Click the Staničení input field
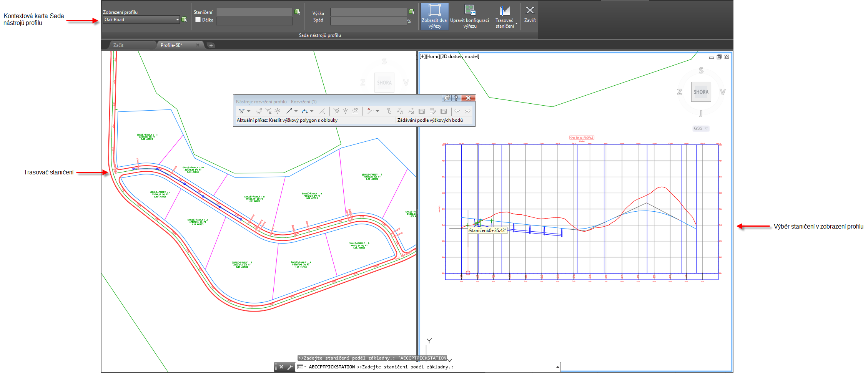Screen dimensions: 868x373 pyautogui.click(x=254, y=12)
